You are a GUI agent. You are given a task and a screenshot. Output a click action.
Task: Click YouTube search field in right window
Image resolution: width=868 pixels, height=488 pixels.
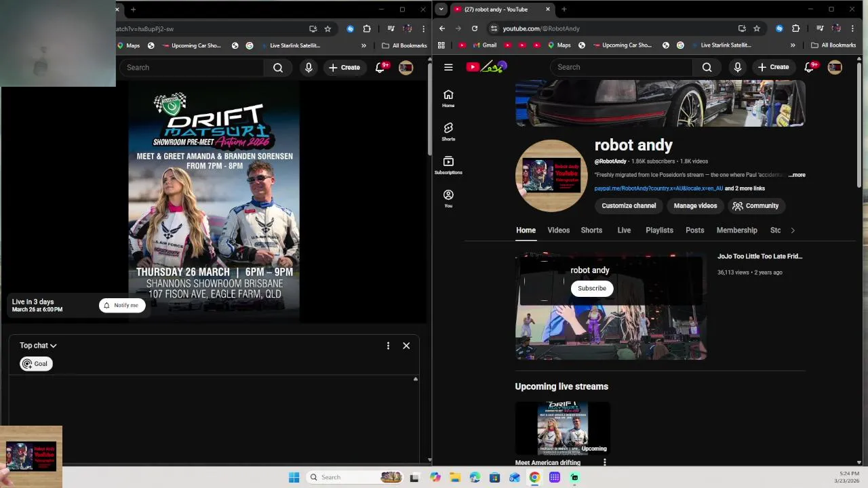(x=621, y=67)
